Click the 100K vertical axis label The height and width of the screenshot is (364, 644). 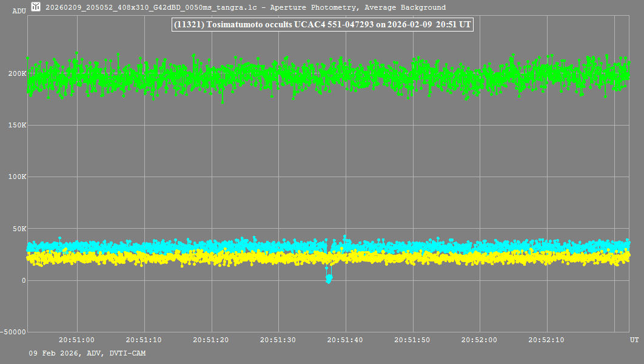tap(16, 177)
